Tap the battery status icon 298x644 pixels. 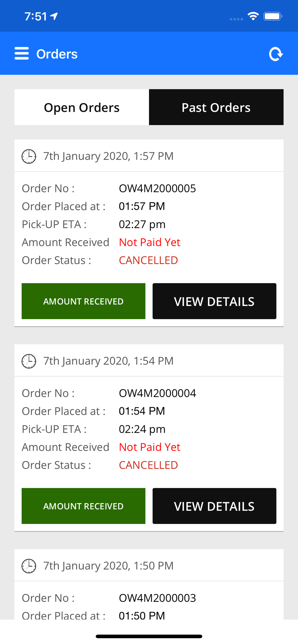[x=273, y=16]
